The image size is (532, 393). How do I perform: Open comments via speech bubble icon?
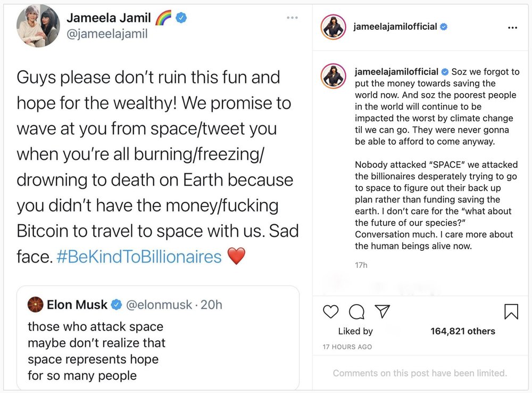(x=356, y=312)
